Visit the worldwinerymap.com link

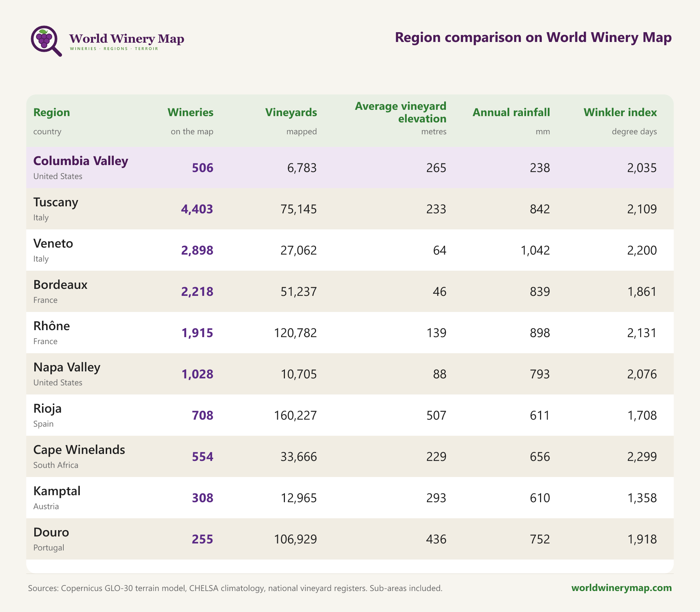coord(622,588)
